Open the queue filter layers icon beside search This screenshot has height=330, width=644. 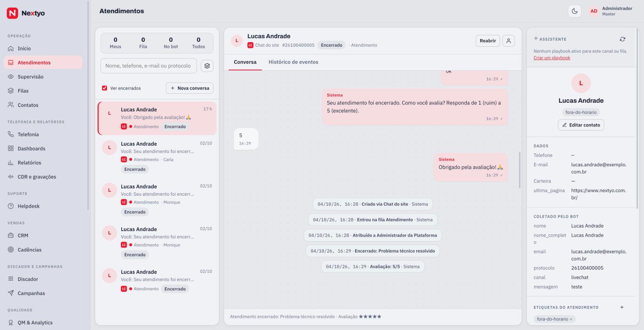(x=207, y=66)
